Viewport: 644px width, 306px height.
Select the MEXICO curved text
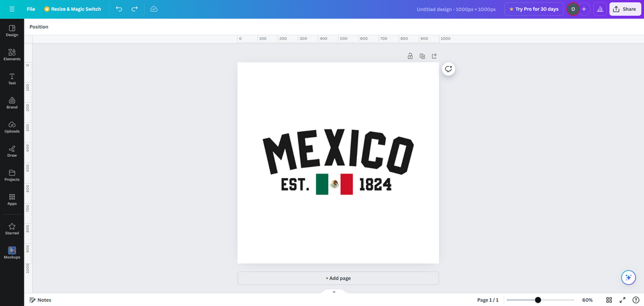(338, 151)
